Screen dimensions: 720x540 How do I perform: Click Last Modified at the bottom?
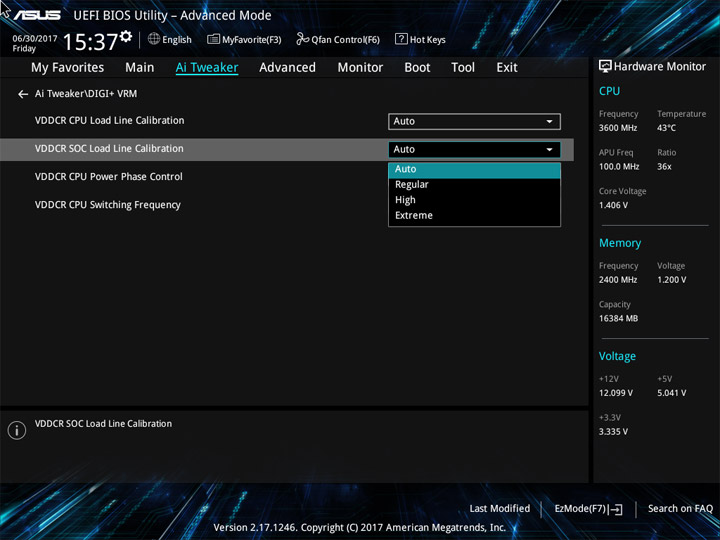tap(500, 509)
